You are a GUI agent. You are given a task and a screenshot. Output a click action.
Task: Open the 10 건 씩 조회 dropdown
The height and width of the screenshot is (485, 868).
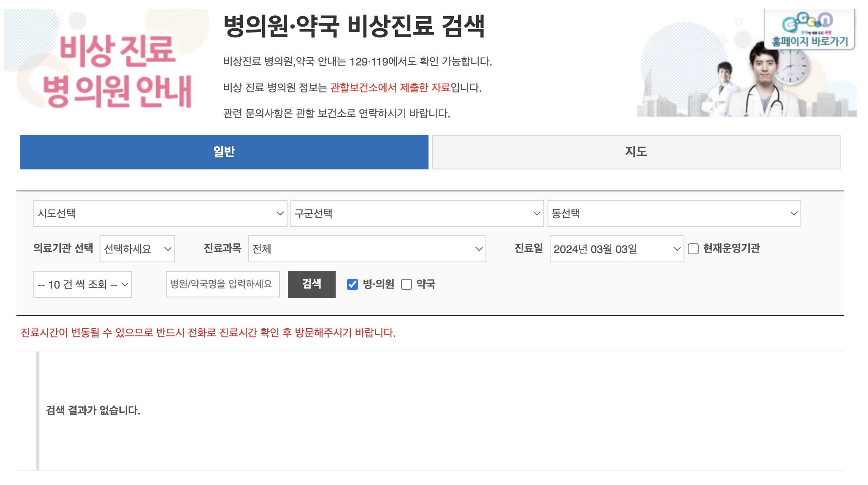click(83, 284)
